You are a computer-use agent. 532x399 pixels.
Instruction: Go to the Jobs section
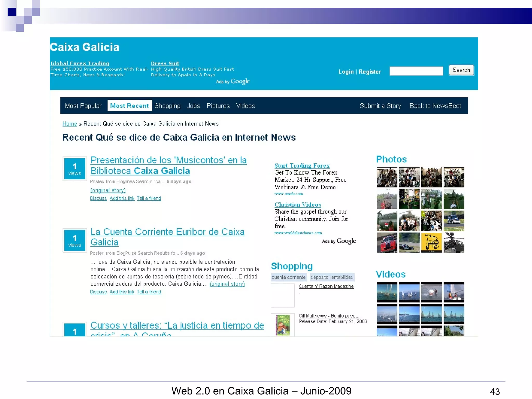pyautogui.click(x=193, y=106)
